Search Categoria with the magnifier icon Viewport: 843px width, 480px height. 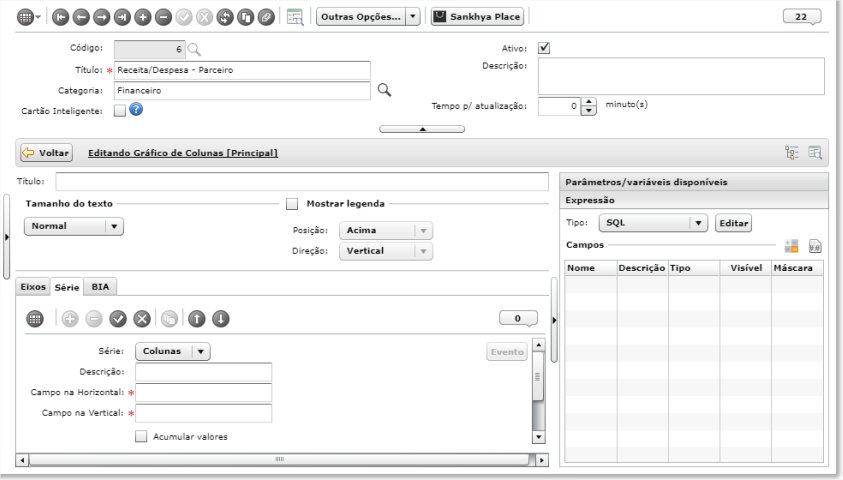384,90
